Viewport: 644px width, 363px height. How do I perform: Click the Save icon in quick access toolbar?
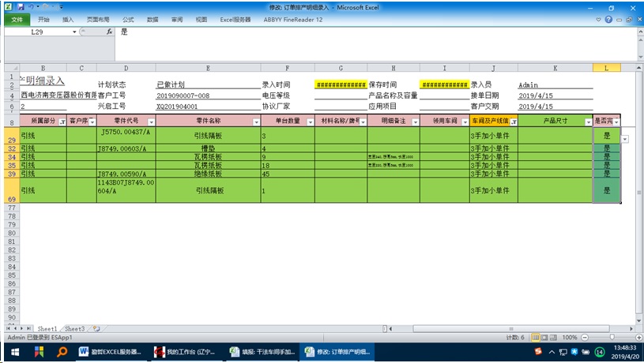19,6
